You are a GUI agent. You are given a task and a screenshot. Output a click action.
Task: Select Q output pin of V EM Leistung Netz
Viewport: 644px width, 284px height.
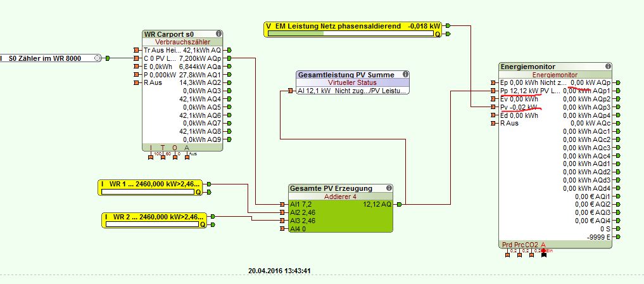pos(448,34)
